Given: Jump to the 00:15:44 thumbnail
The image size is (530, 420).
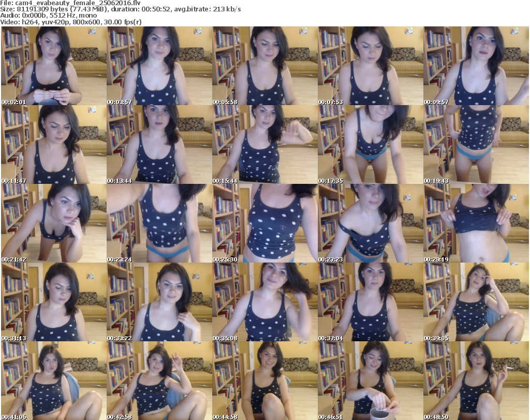Looking at the screenshot, I should [x=265, y=144].
